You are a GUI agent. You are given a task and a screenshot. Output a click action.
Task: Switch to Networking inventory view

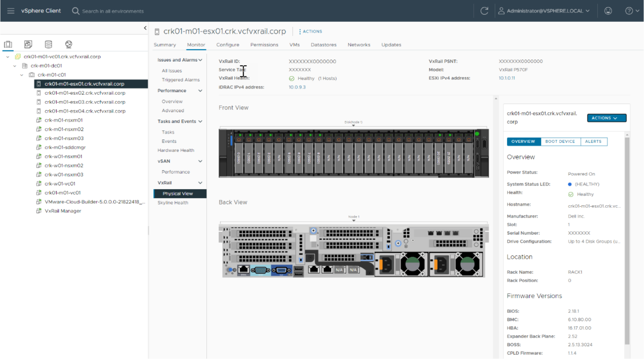click(x=69, y=44)
